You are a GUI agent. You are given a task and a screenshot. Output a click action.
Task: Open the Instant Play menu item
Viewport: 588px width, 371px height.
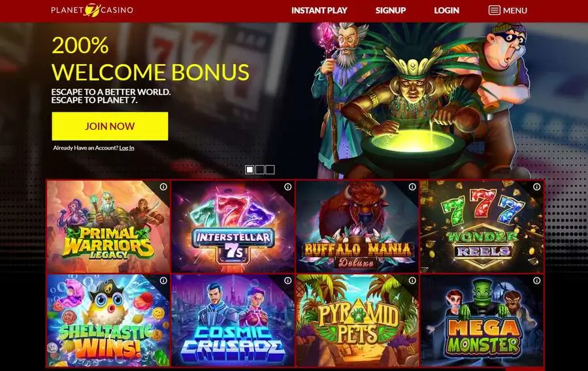[319, 10]
